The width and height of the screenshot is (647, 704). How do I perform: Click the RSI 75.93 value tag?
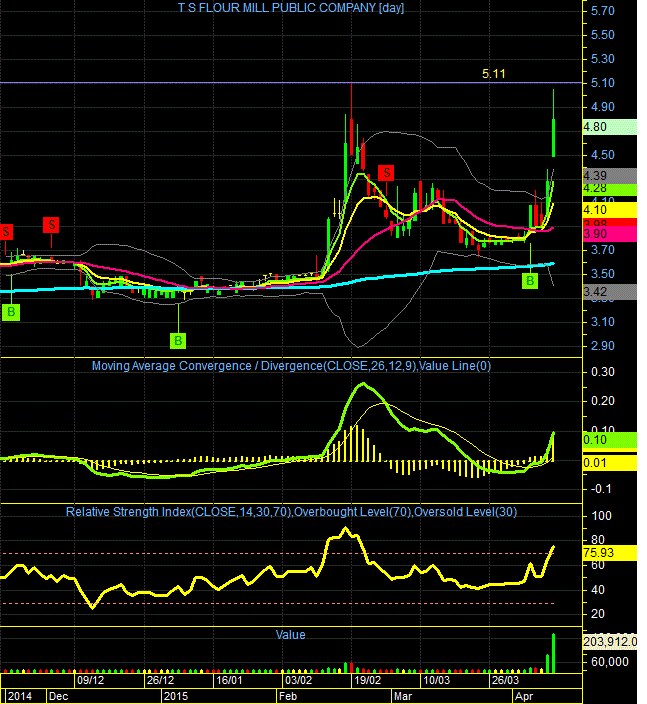(x=609, y=553)
